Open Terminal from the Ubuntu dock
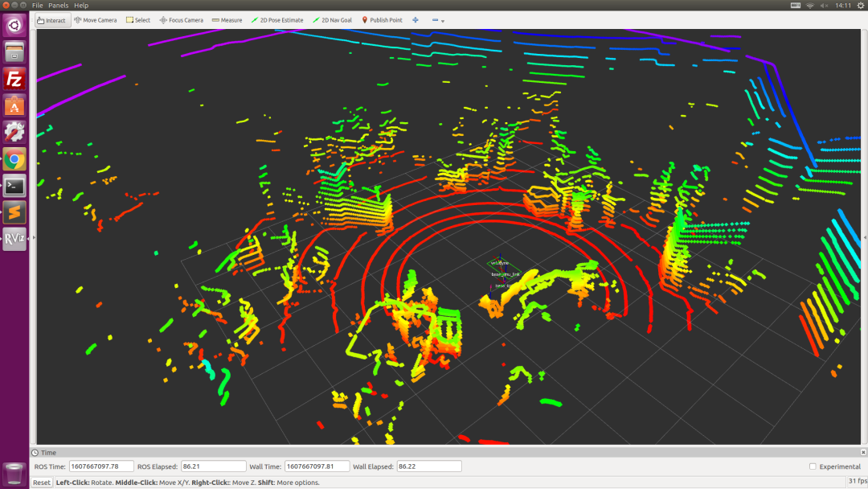Viewport: 868px width, 489px height. (14, 186)
